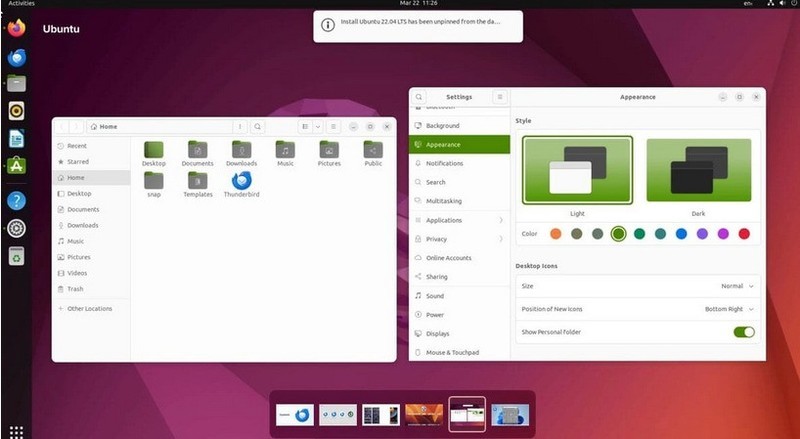This screenshot has height=439, width=800.
Task: Open the Settings search magnifier icon
Action: (x=419, y=97)
